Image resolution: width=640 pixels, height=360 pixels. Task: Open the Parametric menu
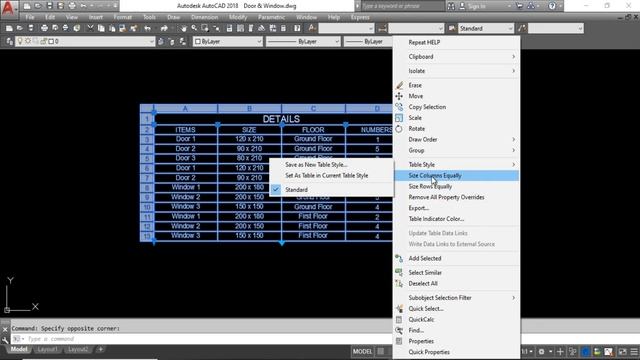[271, 17]
